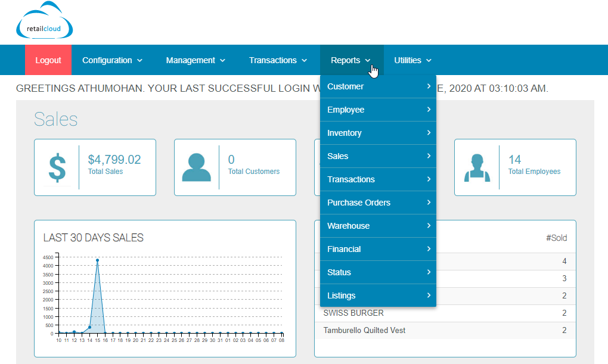
Task: Click the SWISS BURGER row
Action: coord(445,313)
